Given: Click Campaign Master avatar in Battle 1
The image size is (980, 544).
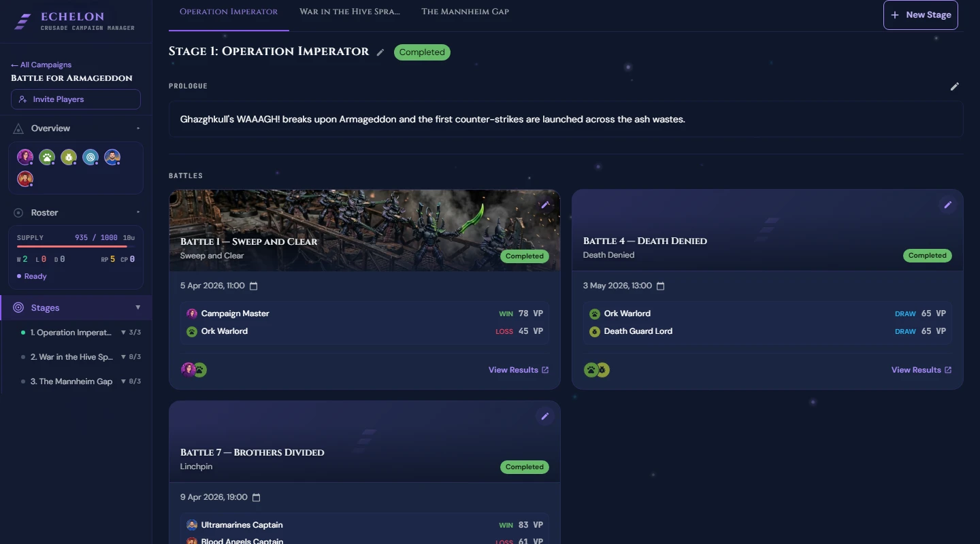Looking at the screenshot, I should 192,313.
